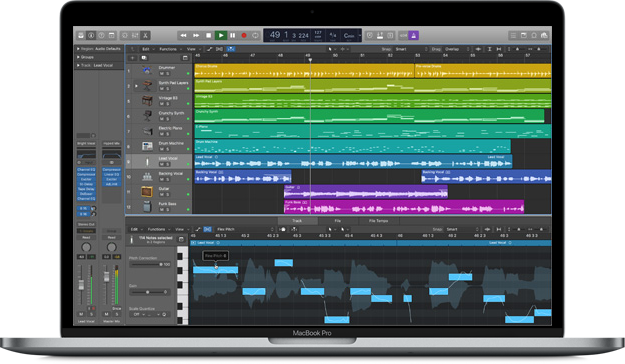The width and height of the screenshot is (625, 364).
Task: Open the media Browsers button
Action: pyautogui.click(x=544, y=35)
